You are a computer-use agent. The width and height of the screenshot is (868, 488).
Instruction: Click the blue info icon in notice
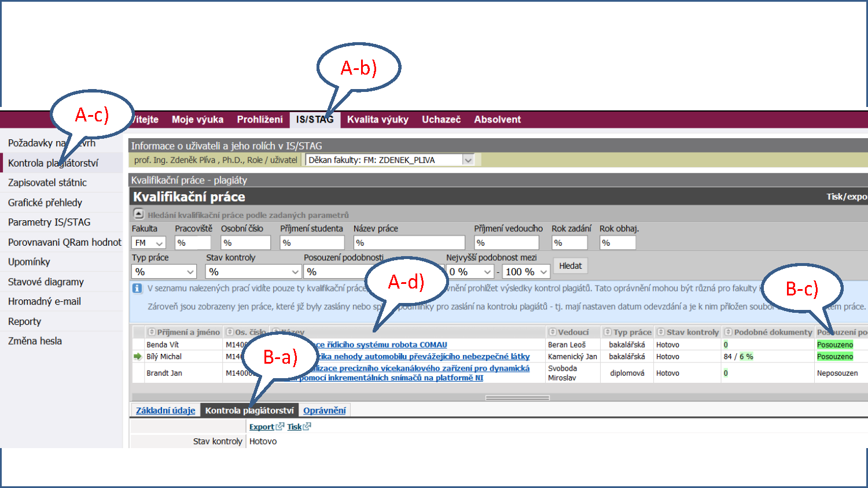pyautogui.click(x=137, y=288)
